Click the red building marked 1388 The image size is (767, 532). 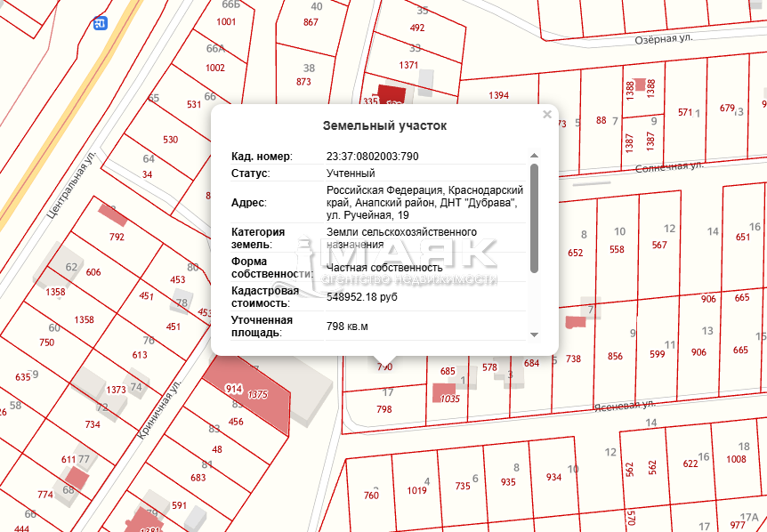(x=640, y=86)
